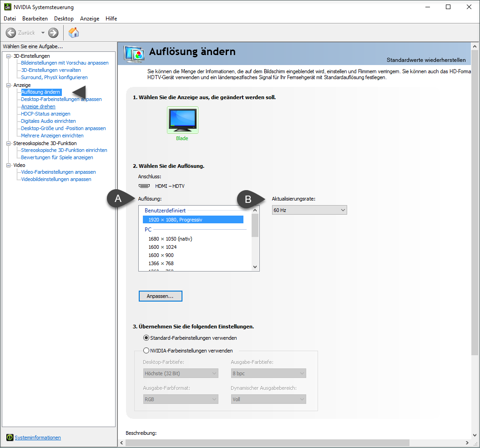Open 3D-Einstellungen verwalten
Screen dimensions: 480x448
(51, 70)
